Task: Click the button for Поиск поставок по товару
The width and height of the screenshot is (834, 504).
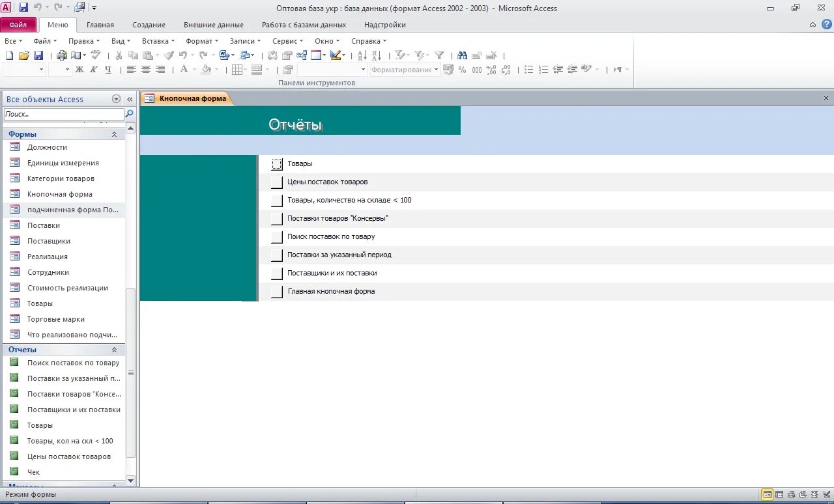Action: [277, 237]
